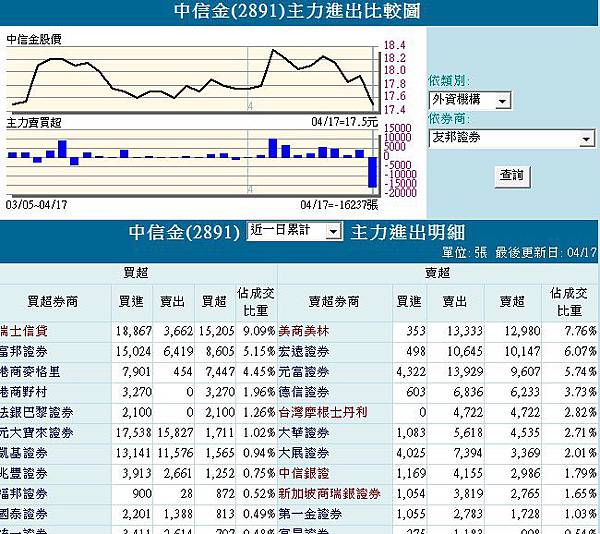Click the 賣超 section header
Screen dimensions: 600x534
click(x=438, y=273)
